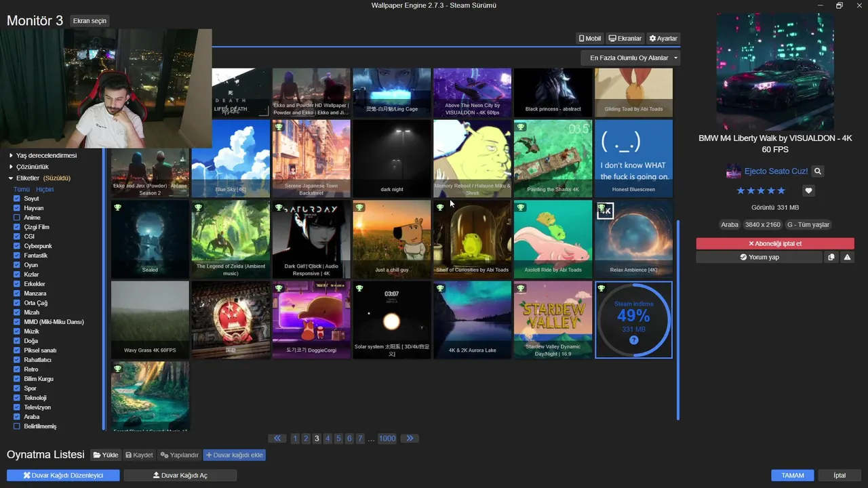Click the Araba tag chip in details panel
The image size is (868, 488).
pyautogui.click(x=730, y=224)
